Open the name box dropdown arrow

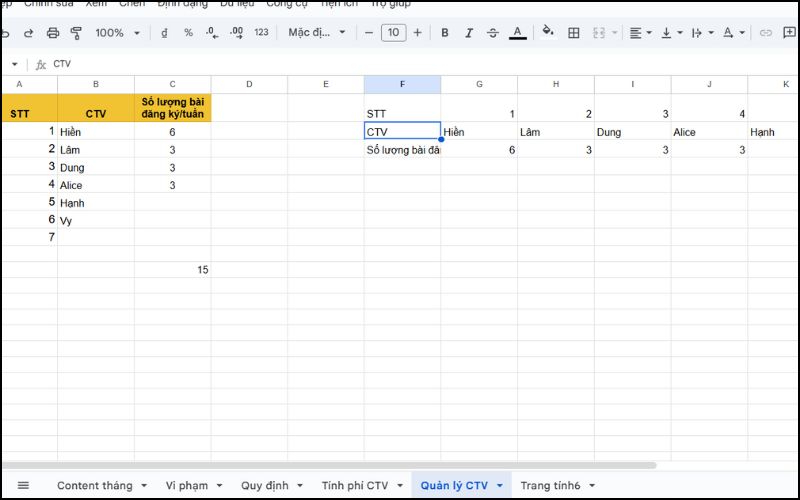point(14,64)
